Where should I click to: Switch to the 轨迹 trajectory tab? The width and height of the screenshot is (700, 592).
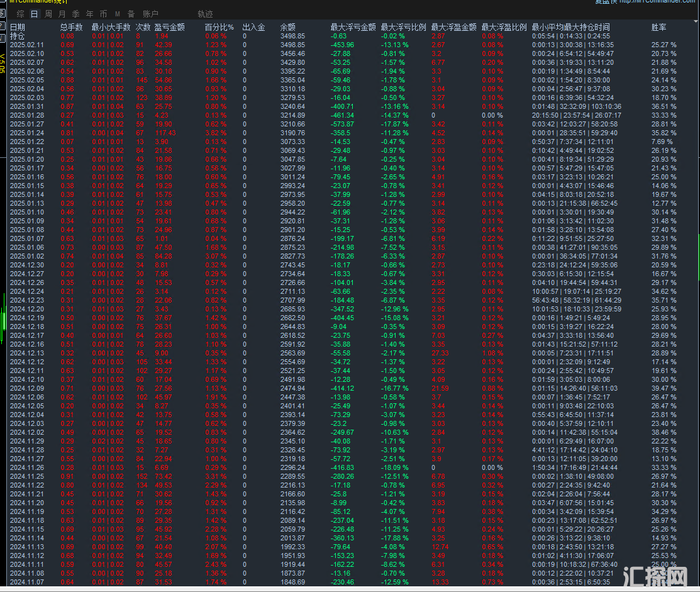click(x=205, y=14)
